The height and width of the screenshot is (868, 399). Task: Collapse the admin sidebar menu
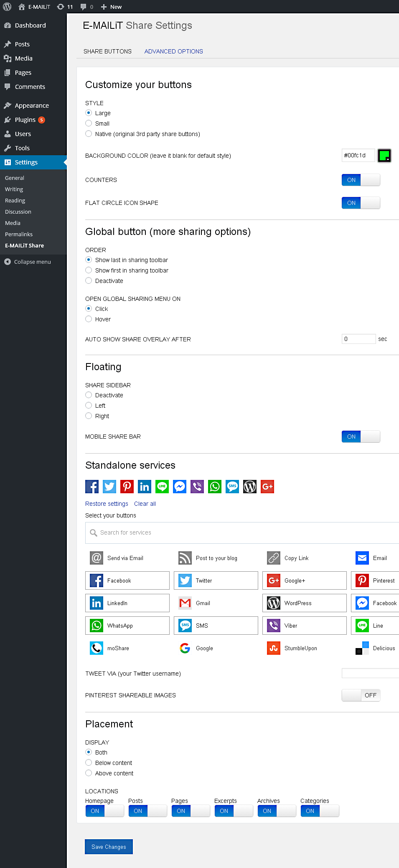[28, 262]
